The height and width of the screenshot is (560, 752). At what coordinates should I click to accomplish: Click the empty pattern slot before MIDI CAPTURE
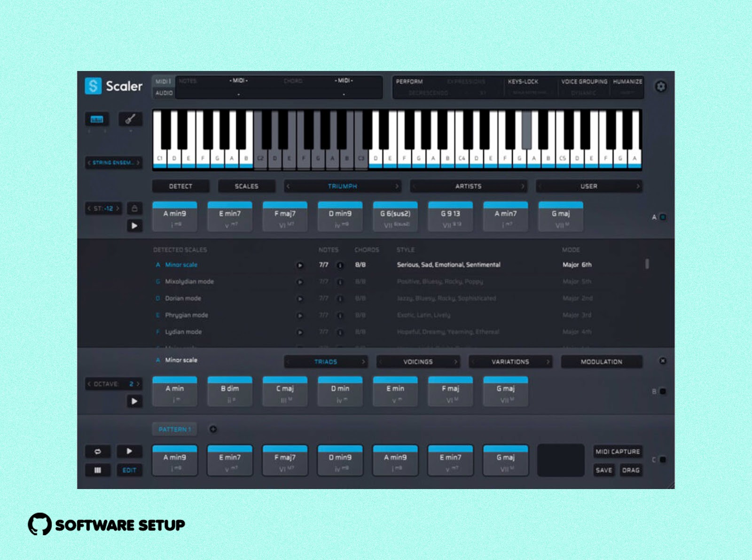click(561, 460)
